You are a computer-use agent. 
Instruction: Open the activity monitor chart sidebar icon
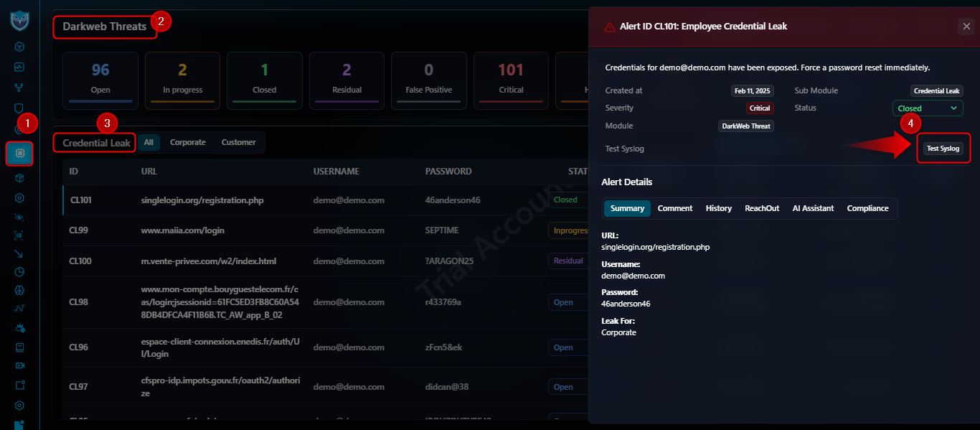coord(19,67)
